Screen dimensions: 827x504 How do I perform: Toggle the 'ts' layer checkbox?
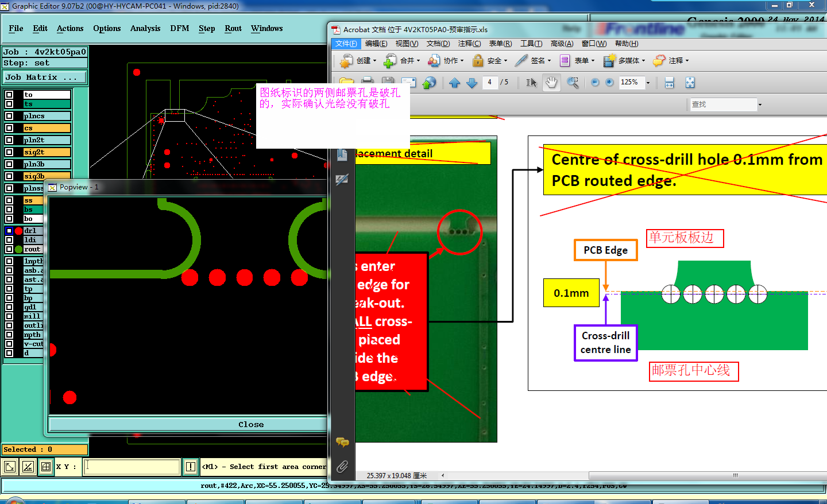9,104
